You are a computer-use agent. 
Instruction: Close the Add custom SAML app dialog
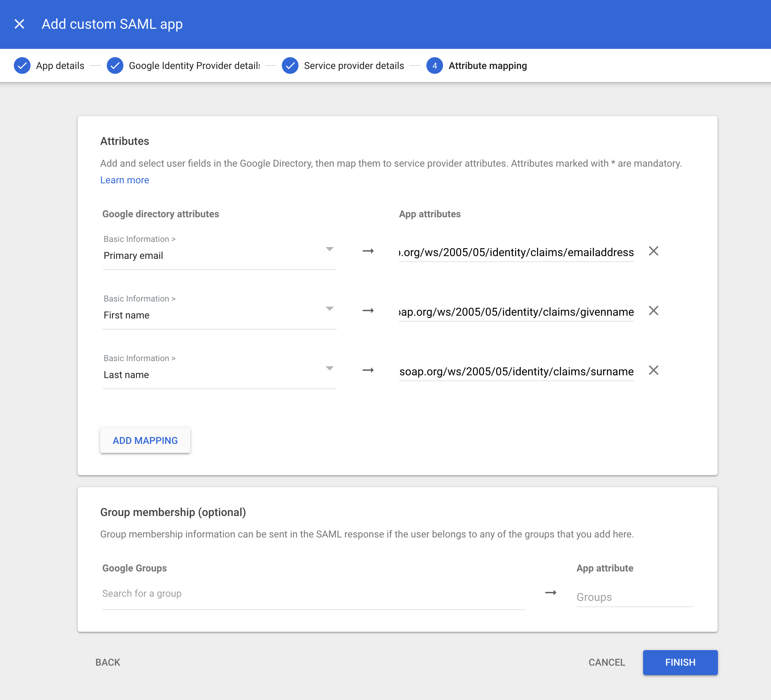(x=19, y=24)
